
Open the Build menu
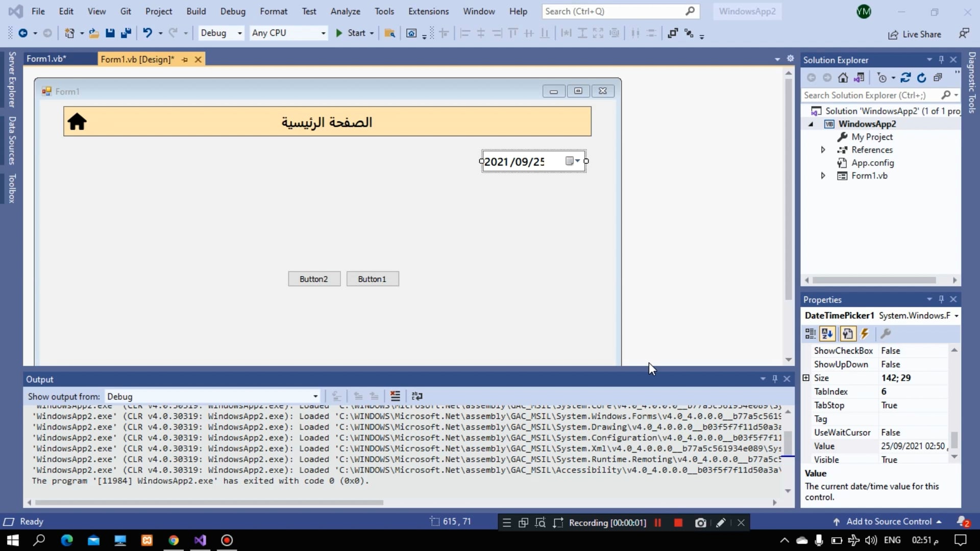pos(196,11)
